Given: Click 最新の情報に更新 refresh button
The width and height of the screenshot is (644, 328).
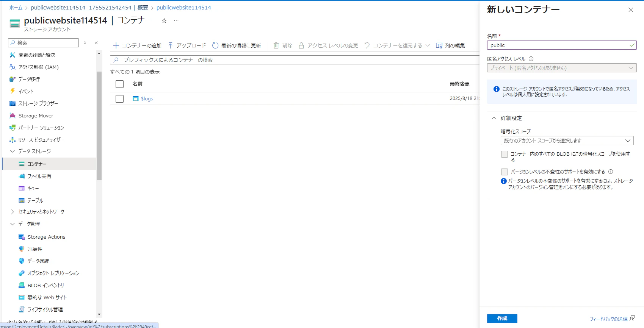Looking at the screenshot, I should click(237, 45).
